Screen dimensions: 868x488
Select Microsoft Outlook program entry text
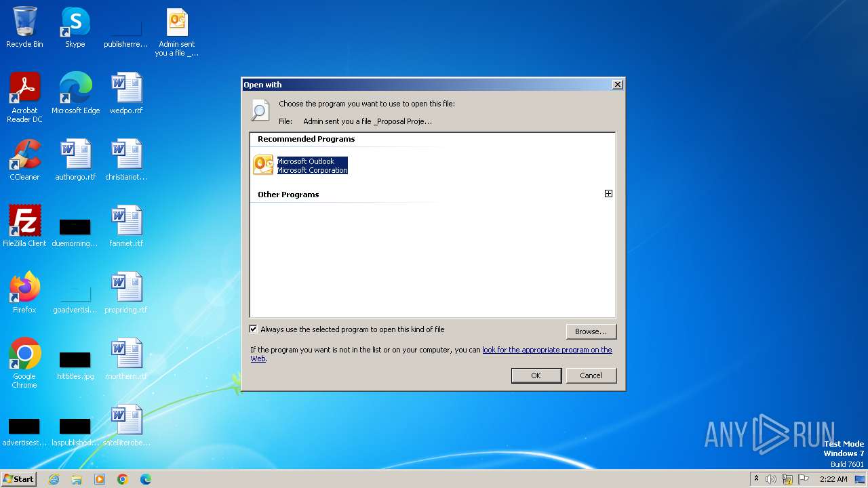[313, 166]
